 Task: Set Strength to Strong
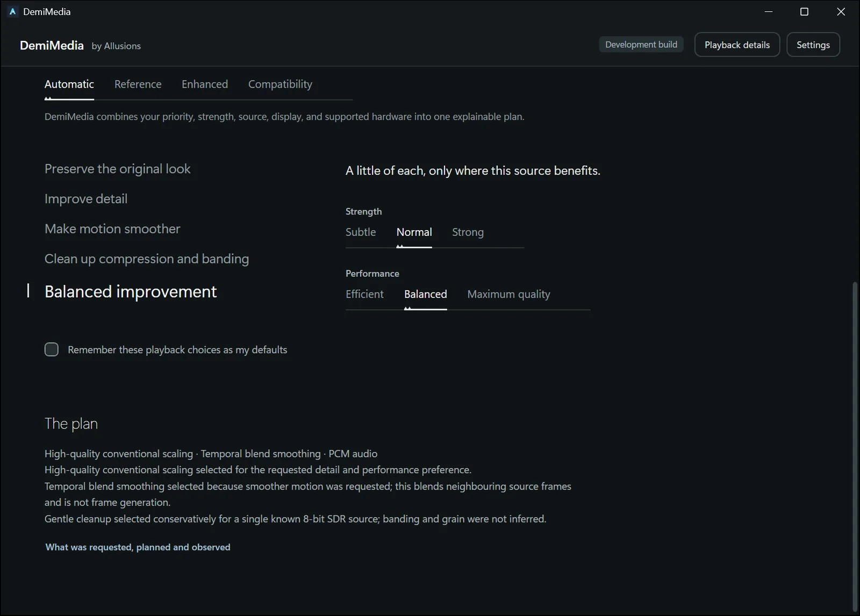pyautogui.click(x=468, y=232)
